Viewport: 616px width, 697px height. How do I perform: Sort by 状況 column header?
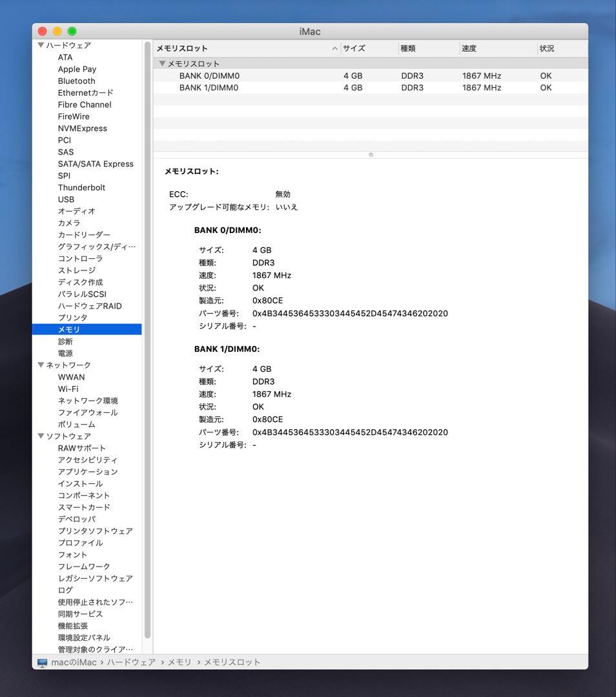(x=562, y=48)
